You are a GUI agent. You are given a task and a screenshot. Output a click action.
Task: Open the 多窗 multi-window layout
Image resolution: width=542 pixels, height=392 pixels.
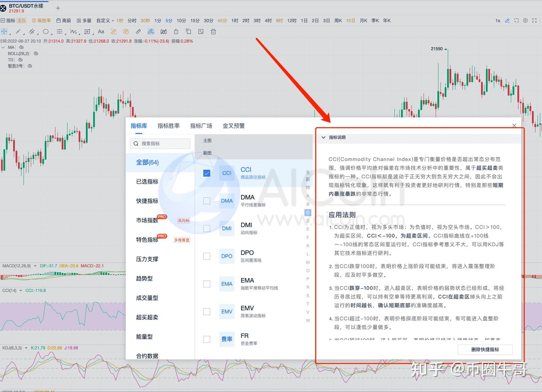click(84, 21)
